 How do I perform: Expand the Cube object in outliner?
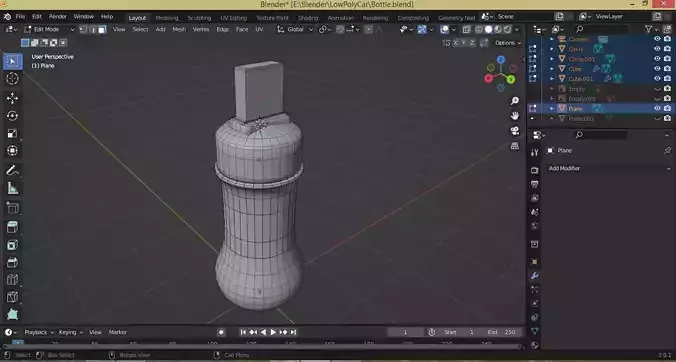point(552,69)
